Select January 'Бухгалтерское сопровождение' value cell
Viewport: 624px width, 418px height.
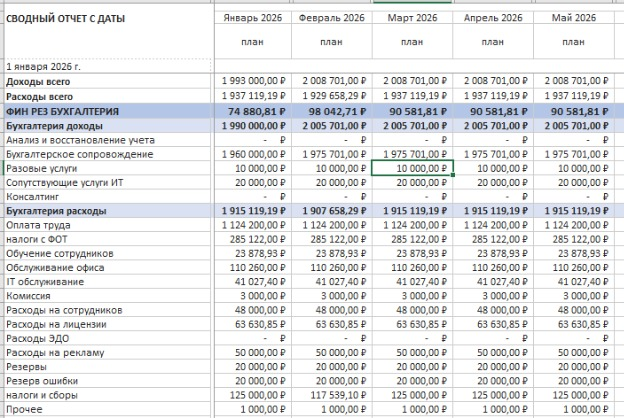(x=253, y=155)
